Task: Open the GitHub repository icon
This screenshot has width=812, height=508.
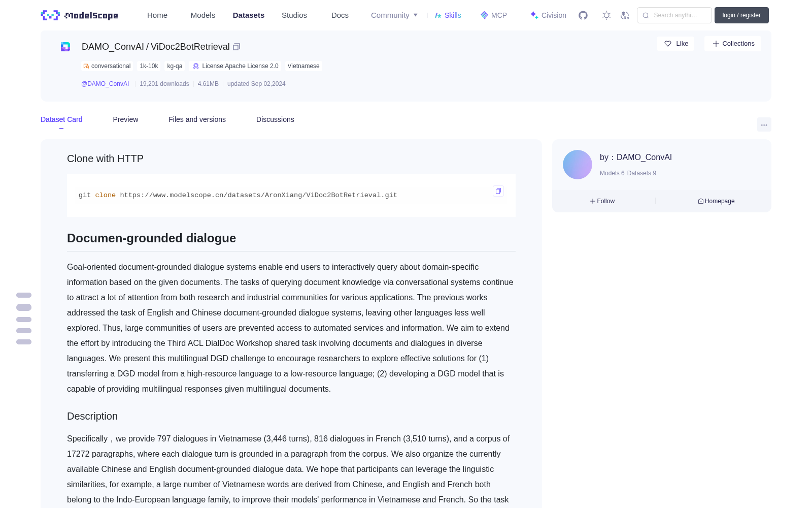Action: 583,15
